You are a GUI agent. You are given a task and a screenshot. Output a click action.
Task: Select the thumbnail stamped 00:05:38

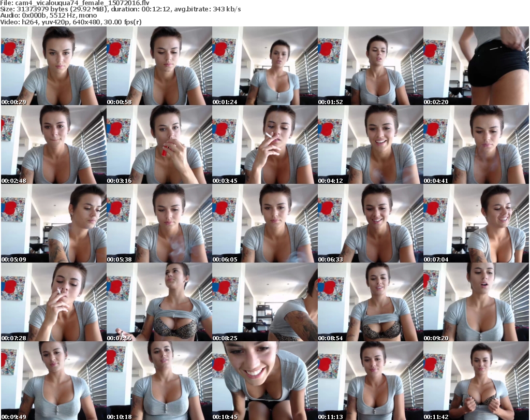(159, 224)
